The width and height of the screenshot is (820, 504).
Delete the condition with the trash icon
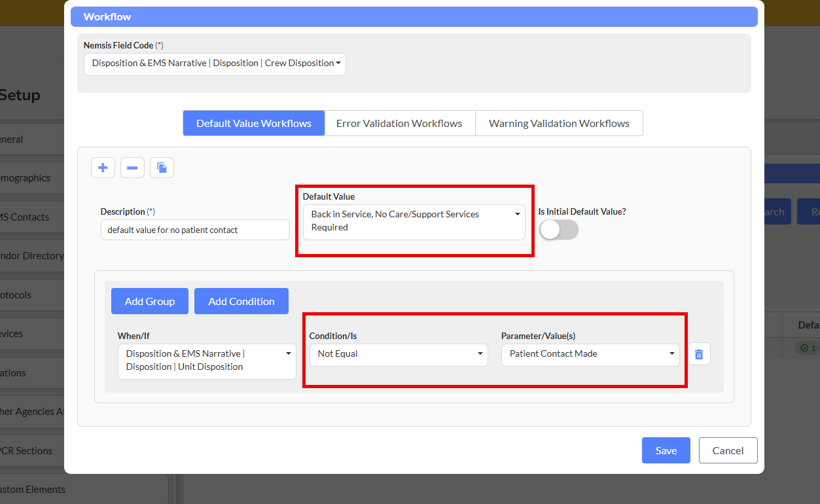click(x=698, y=354)
